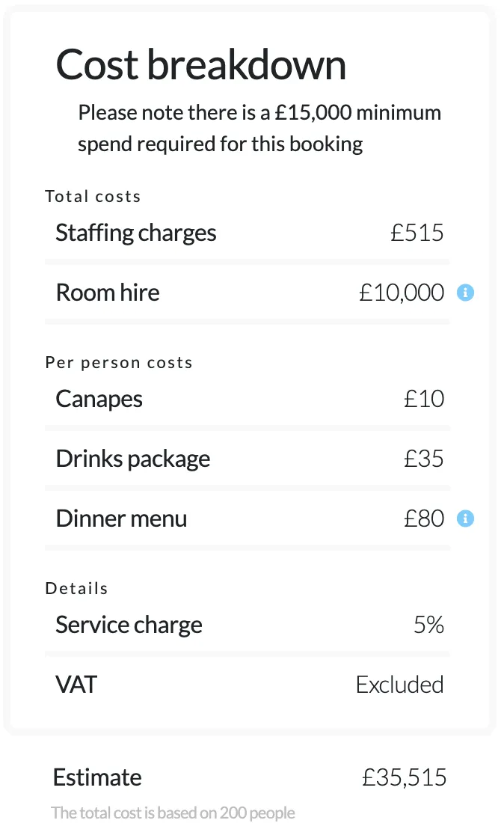Expand the Per person costs section

(x=118, y=362)
